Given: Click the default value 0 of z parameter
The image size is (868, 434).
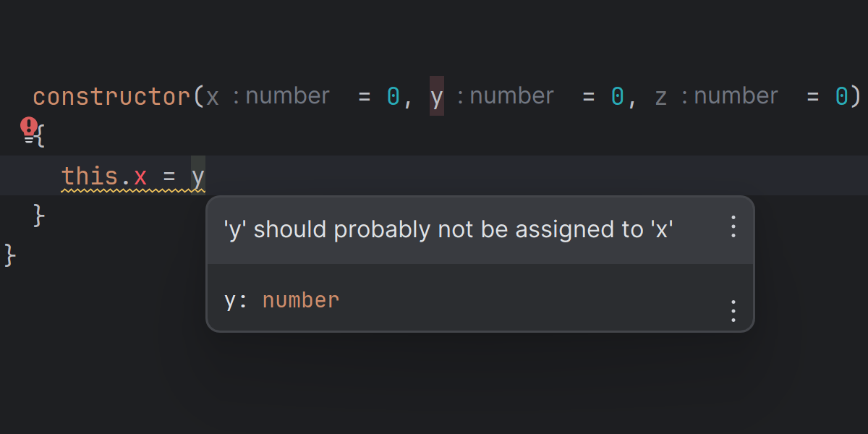Looking at the screenshot, I should [841, 96].
